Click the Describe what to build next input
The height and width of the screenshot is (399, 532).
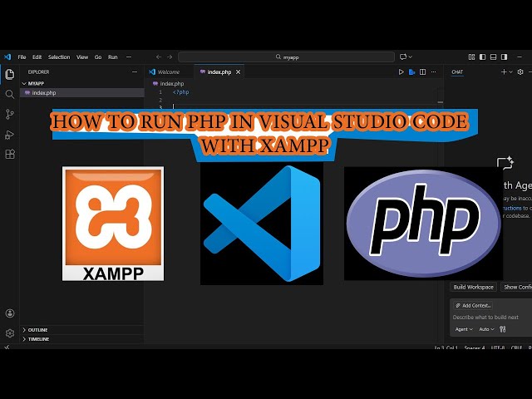tap(485, 318)
